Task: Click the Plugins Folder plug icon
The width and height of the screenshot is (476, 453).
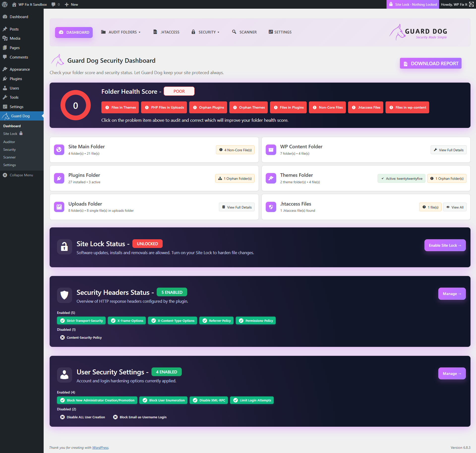Action: coord(59,178)
